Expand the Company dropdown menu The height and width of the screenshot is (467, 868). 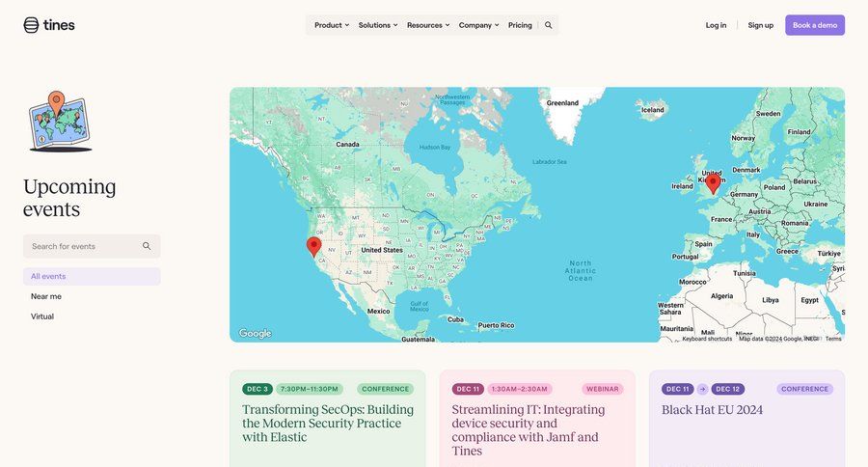[x=478, y=25]
